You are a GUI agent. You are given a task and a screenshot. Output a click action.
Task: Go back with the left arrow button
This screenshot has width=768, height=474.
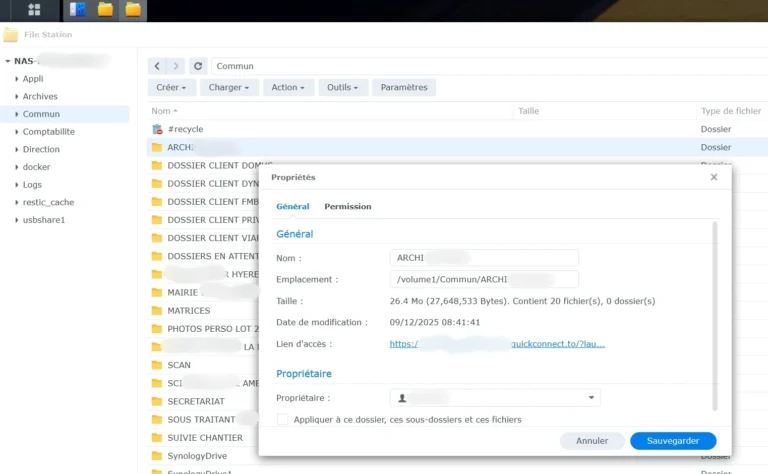[157, 66]
